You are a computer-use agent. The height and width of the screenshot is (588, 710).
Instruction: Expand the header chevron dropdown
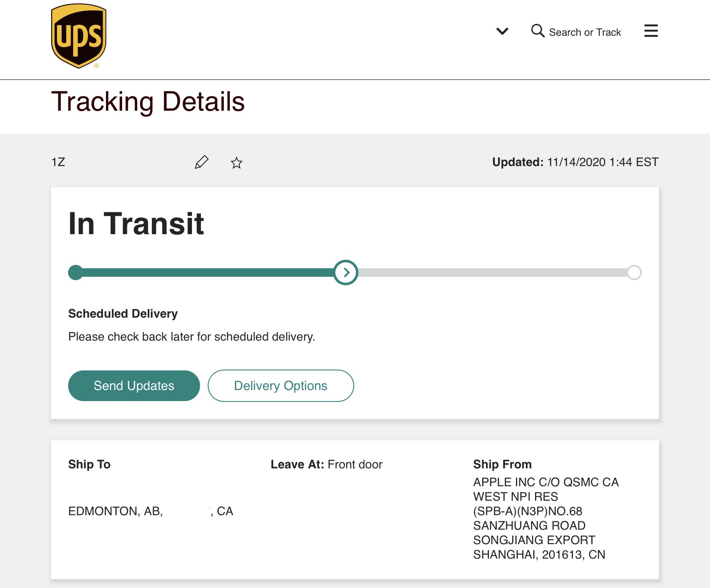[x=502, y=31]
